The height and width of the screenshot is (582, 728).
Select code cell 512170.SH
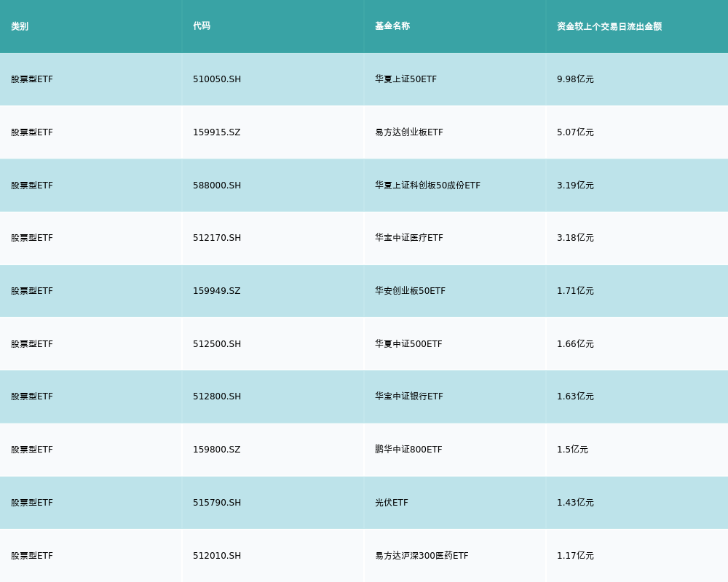217,238
